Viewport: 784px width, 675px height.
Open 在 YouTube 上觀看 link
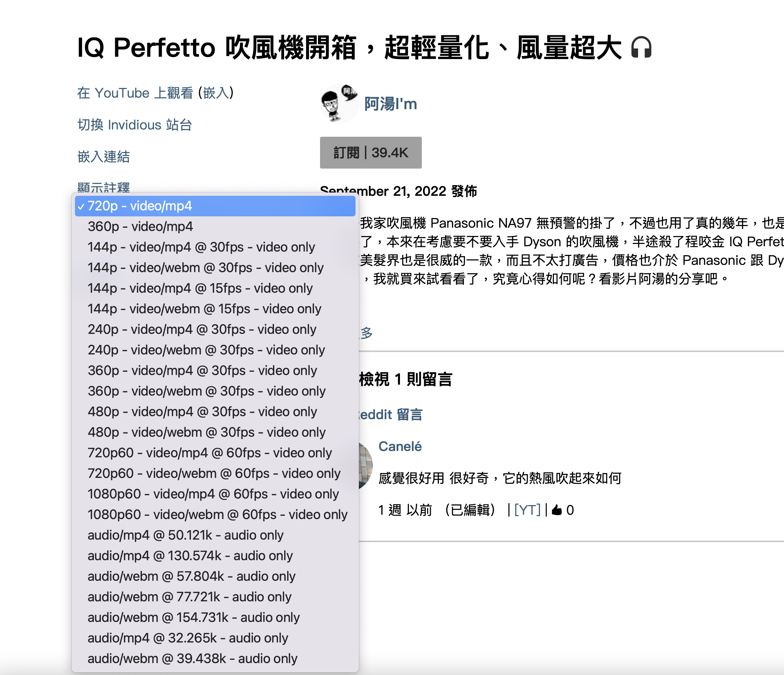(135, 93)
